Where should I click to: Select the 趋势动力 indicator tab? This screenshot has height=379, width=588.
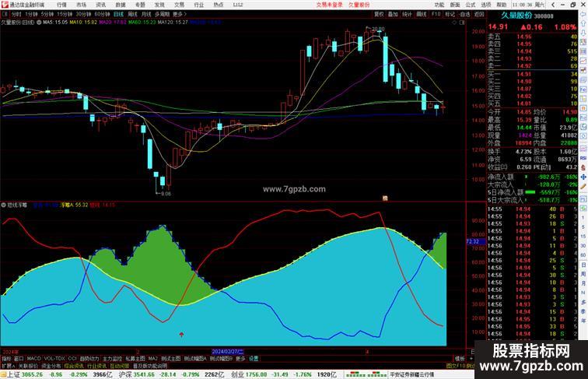pyautogui.click(x=89, y=359)
